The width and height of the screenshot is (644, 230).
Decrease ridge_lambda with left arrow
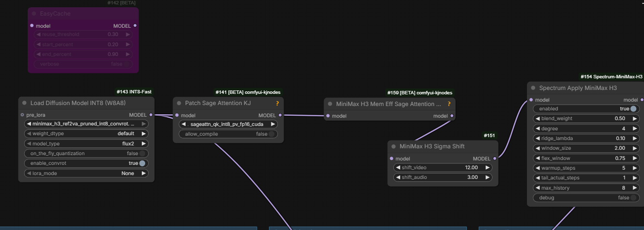538,139
